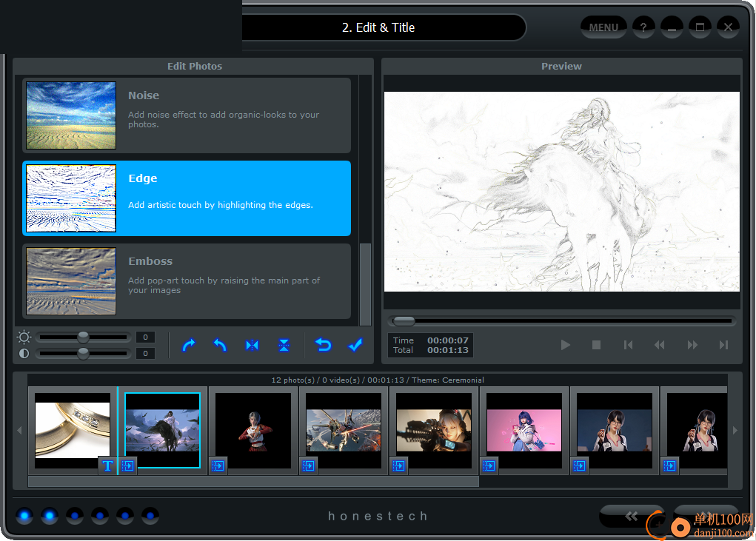This screenshot has width=756, height=541.
Task: Click the rotate left arrow icon
Action: 220,345
